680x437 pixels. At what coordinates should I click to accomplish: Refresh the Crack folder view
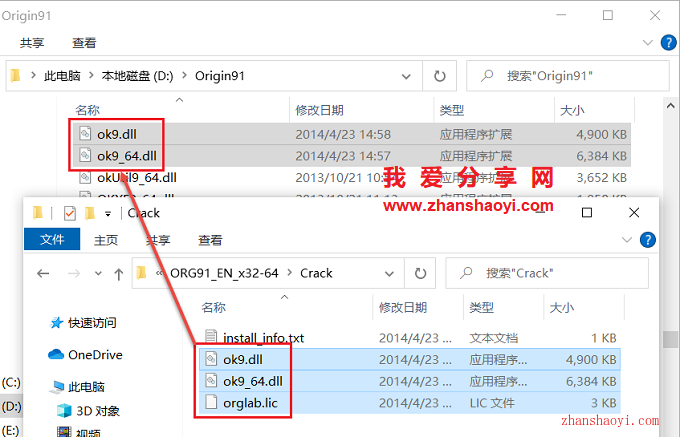tap(420, 273)
